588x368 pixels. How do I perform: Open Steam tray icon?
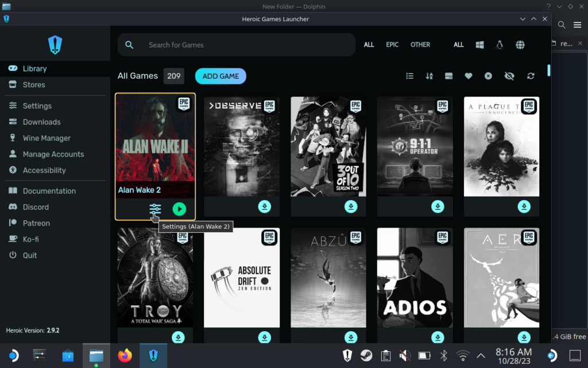coord(366,355)
